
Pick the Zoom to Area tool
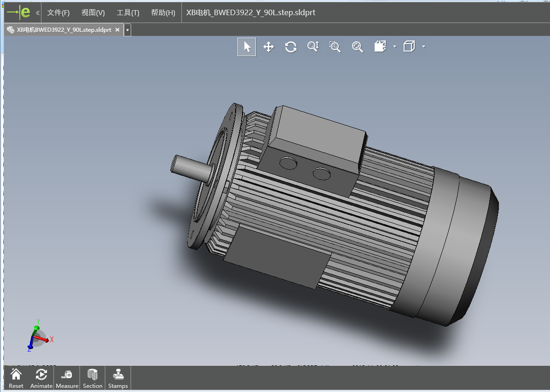[x=335, y=47]
